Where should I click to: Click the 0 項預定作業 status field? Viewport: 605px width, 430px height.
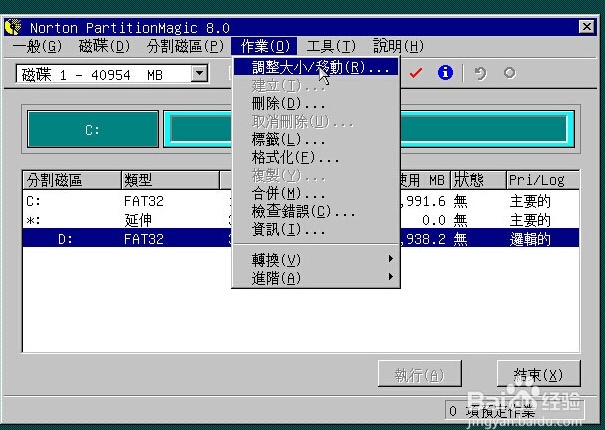click(x=514, y=411)
